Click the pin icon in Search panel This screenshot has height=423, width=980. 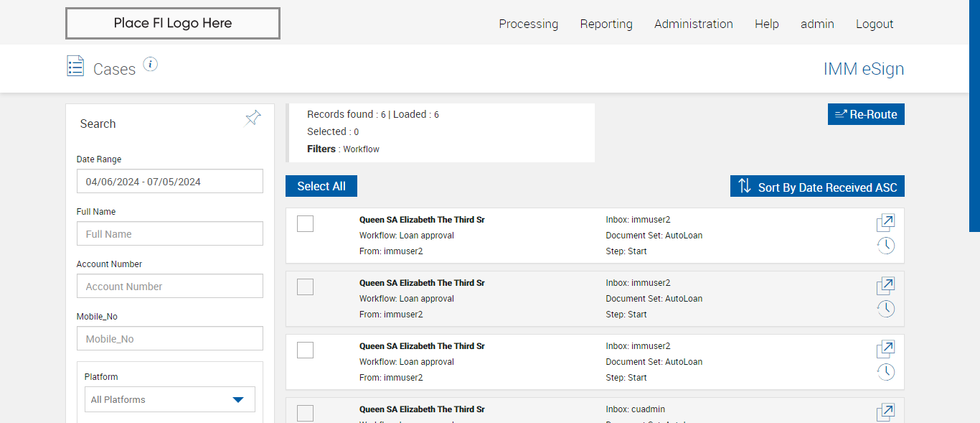(x=253, y=118)
